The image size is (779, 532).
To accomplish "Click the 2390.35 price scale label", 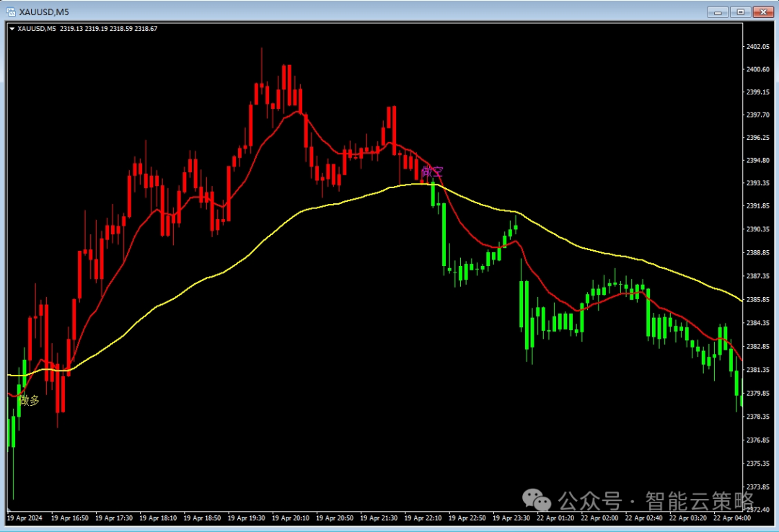I will point(757,229).
